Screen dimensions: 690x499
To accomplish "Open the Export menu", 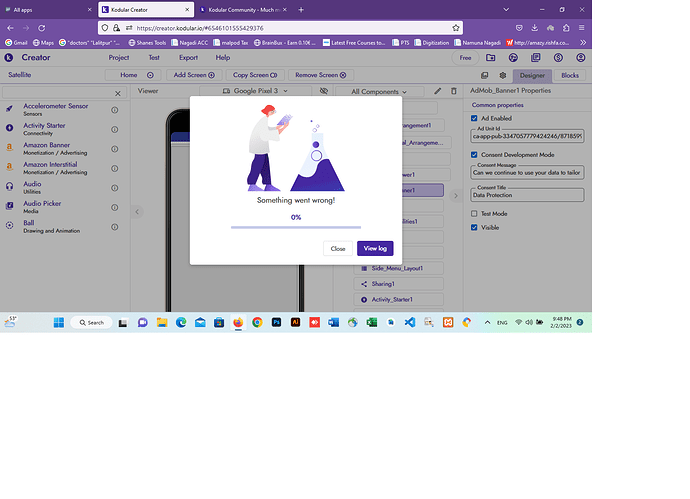I will coord(188,58).
